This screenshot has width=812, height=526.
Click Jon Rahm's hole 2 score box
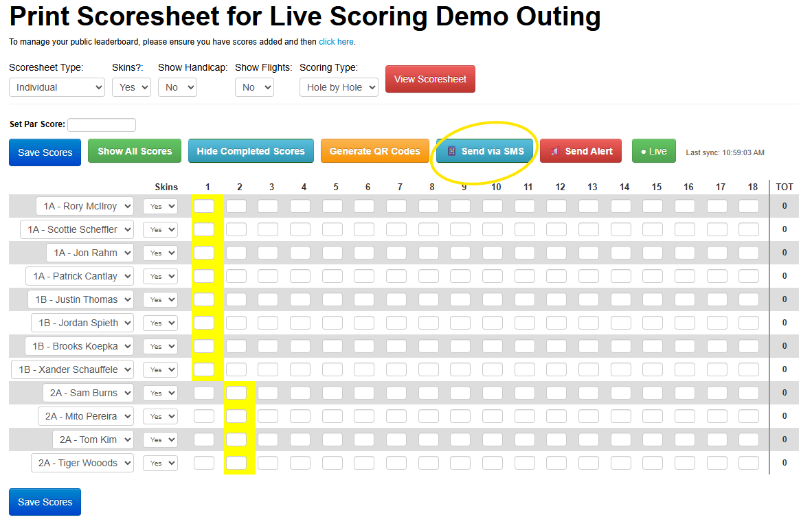point(236,253)
